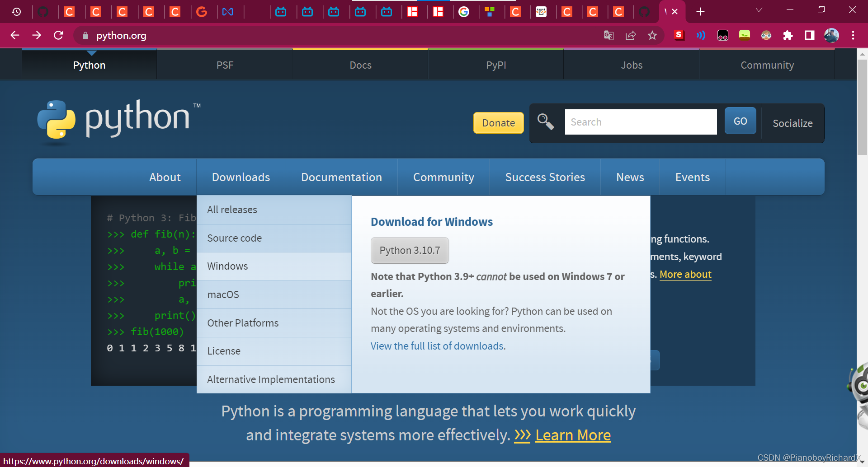Image resolution: width=868 pixels, height=467 pixels.
Task: Choose License from the Downloads menu
Action: click(274, 351)
